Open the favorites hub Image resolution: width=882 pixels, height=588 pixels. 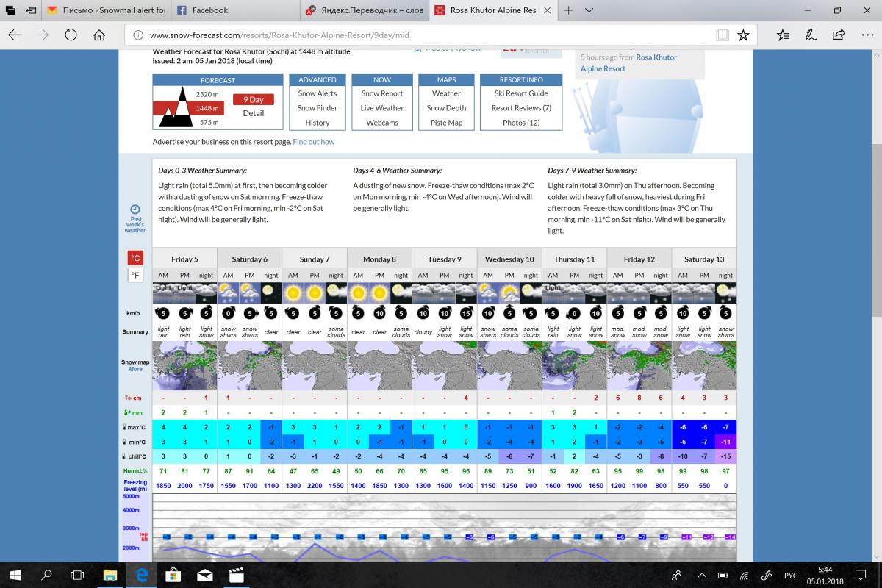coord(783,35)
